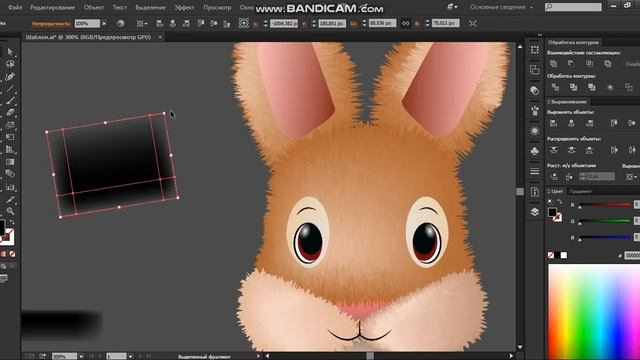Close the Шаблон.ai document tab
The height and width of the screenshot is (360, 640).
[160, 37]
